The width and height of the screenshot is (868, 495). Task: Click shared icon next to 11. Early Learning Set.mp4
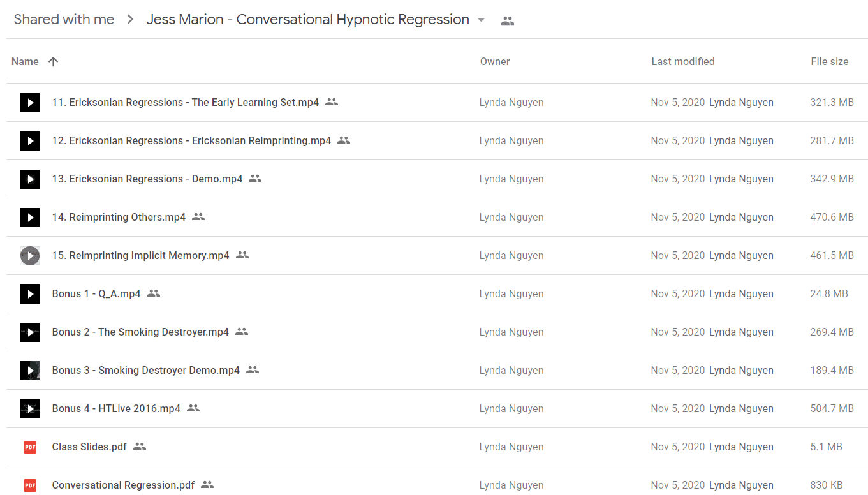[x=332, y=101]
